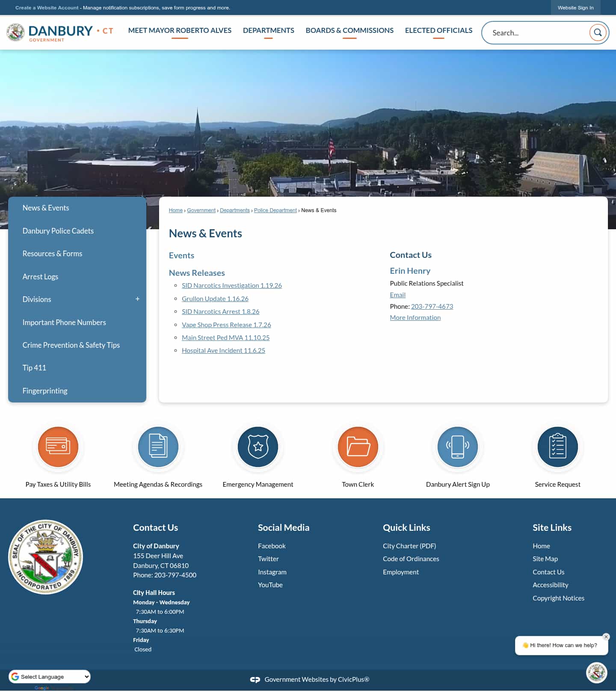Click the search magnifier icon
Viewport: 616px width, 692px height.
[598, 33]
